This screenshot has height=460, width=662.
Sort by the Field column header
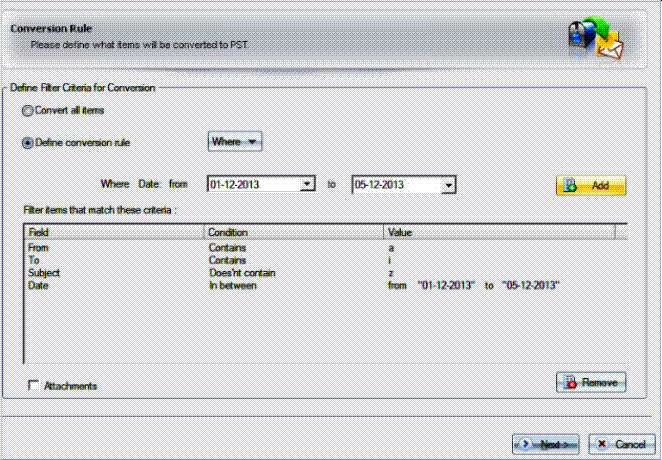(114, 232)
